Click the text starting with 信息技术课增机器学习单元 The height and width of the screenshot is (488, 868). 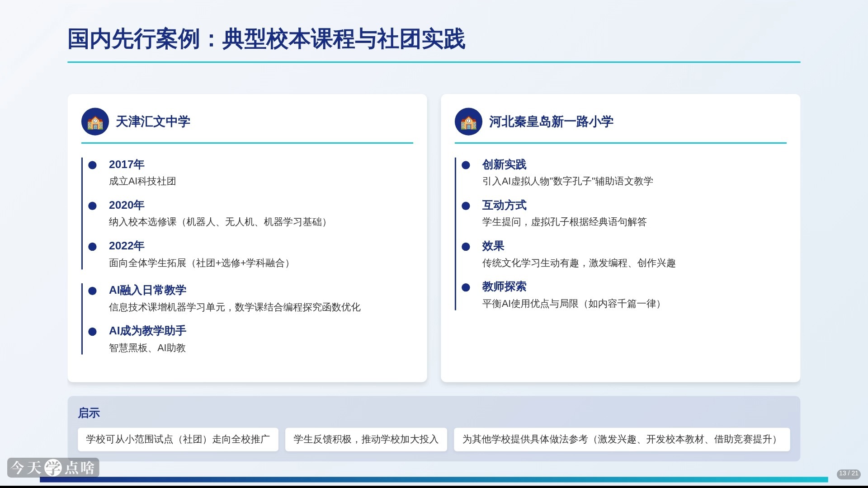point(235,307)
